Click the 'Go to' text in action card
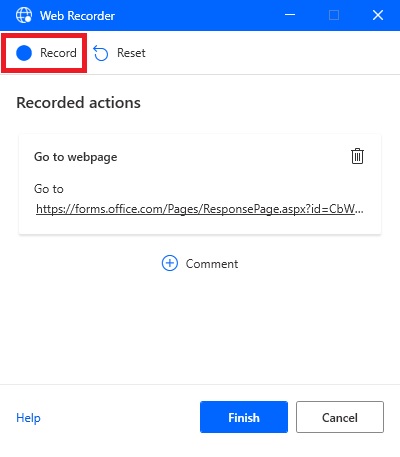 coord(49,189)
